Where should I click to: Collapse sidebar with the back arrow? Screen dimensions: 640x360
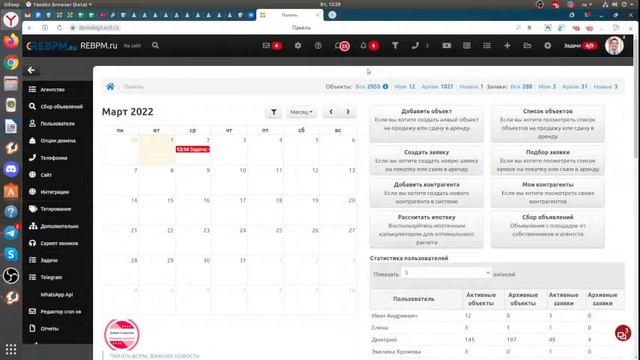[31, 70]
